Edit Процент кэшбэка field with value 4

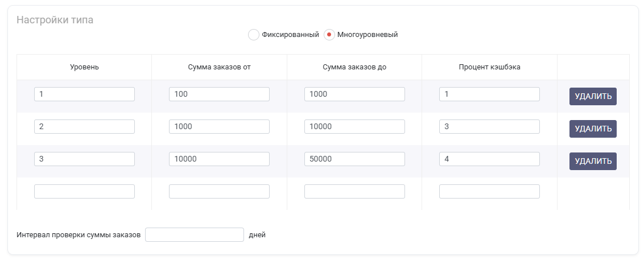489,159
